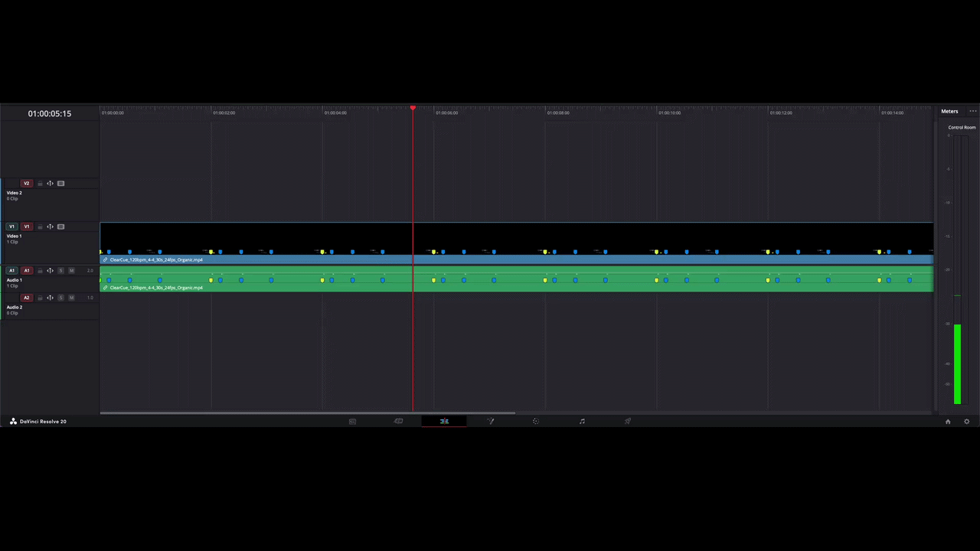The image size is (980, 551).
Task: Toggle auto track selector on Audio 1
Action: [x=50, y=270]
